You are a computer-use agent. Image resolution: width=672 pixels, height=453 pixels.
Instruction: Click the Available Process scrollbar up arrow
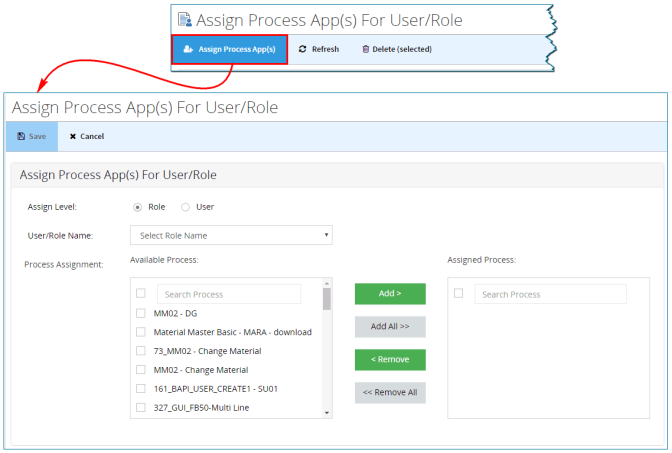pos(327,283)
